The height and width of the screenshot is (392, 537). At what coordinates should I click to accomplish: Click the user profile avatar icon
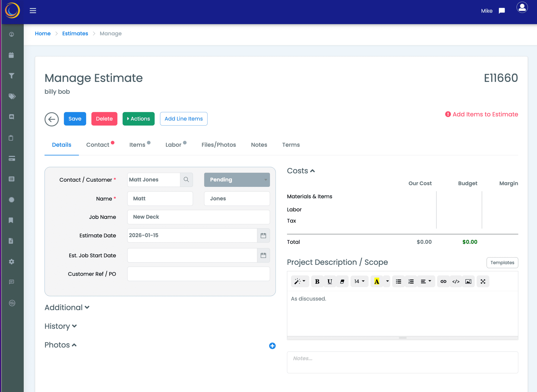[522, 7]
